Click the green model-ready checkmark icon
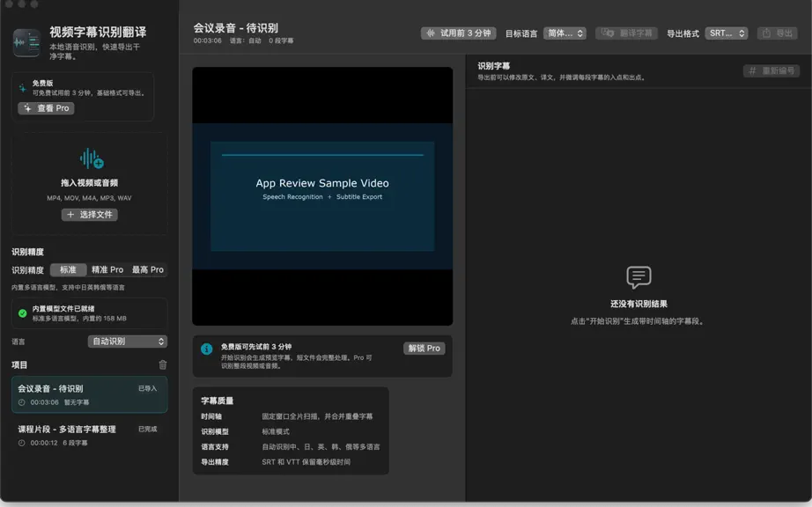 tap(22, 313)
